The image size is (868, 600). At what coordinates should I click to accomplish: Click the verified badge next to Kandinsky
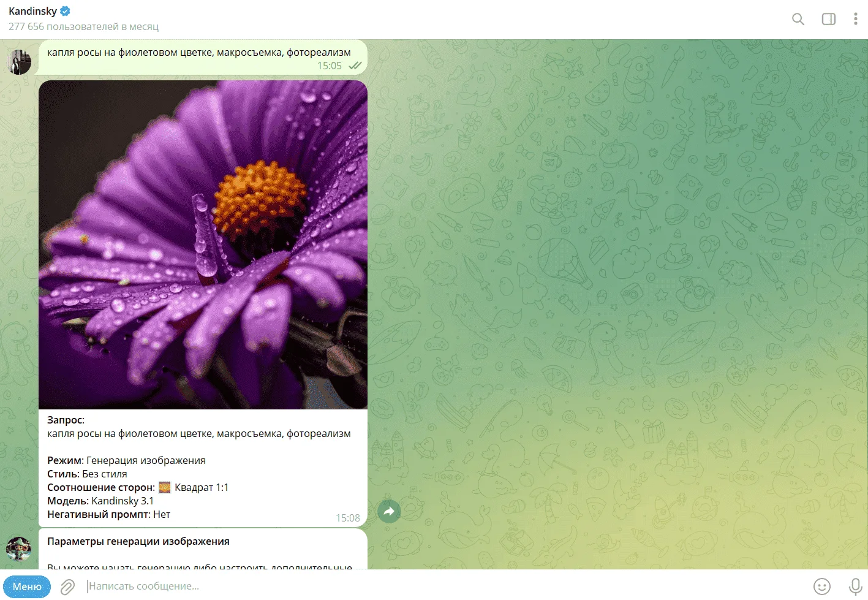66,11
